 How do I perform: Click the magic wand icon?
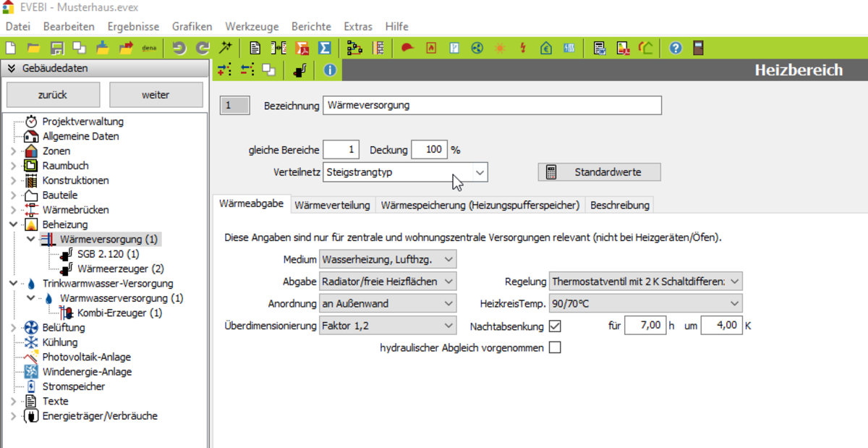pyautogui.click(x=226, y=48)
